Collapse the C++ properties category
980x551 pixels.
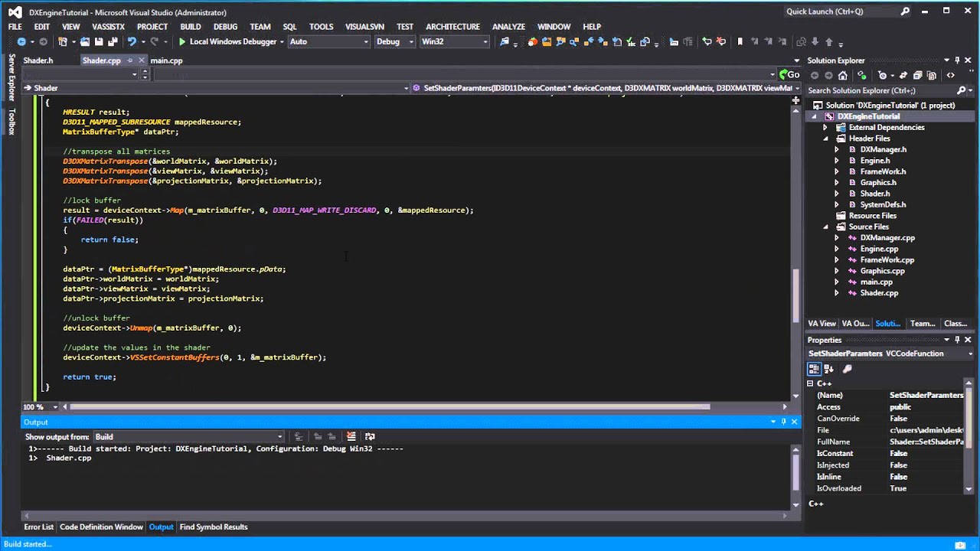(810, 383)
